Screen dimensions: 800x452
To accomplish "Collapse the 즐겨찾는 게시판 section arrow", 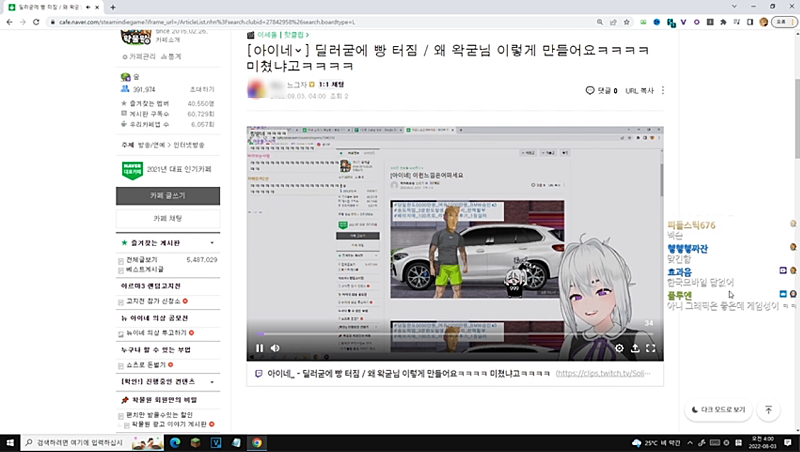I will point(212,243).
